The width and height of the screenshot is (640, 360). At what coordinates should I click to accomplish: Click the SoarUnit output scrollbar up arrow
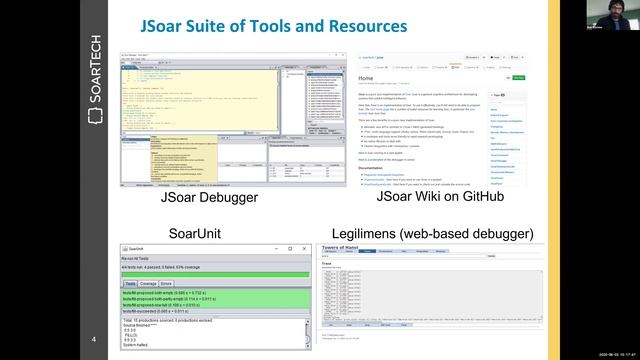click(308, 322)
